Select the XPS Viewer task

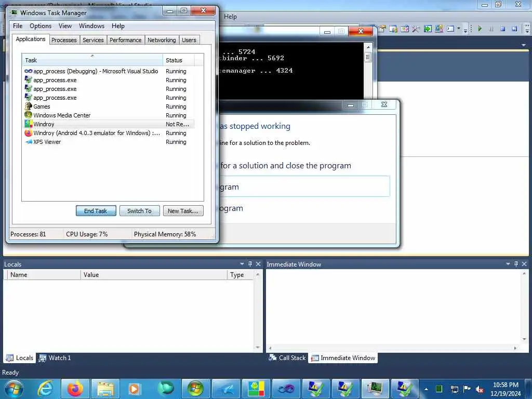(x=109, y=142)
